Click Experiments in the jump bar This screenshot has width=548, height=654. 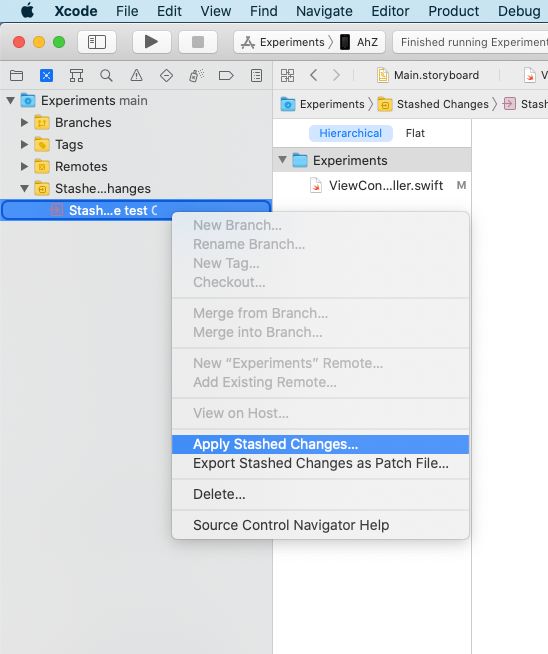click(x=323, y=104)
